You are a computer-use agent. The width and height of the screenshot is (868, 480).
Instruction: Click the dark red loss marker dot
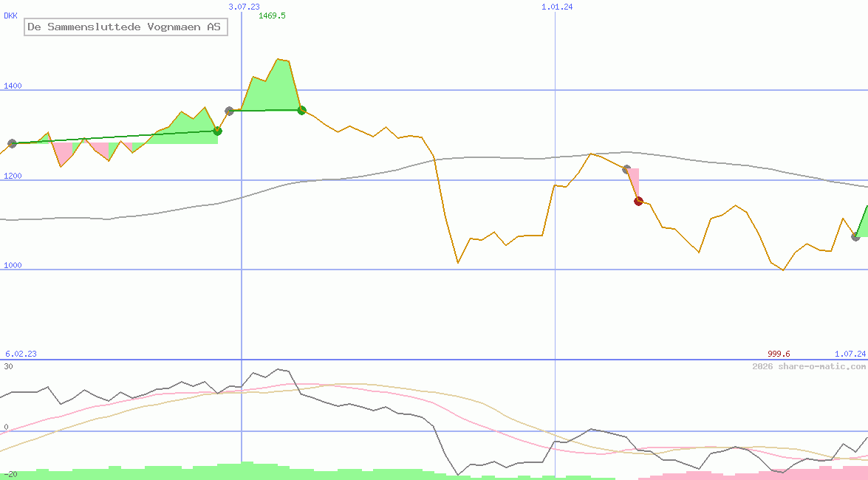pyautogui.click(x=639, y=201)
